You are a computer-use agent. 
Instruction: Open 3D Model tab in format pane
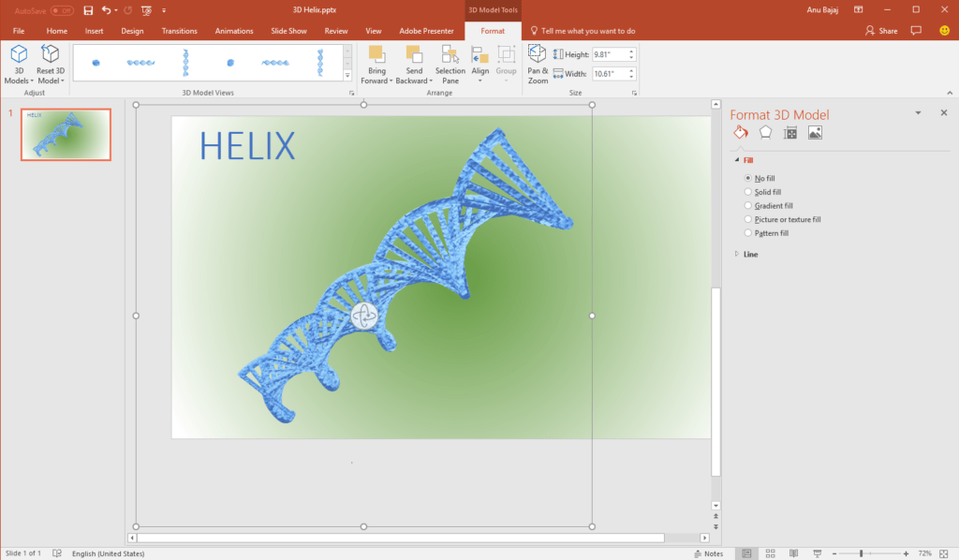click(815, 133)
